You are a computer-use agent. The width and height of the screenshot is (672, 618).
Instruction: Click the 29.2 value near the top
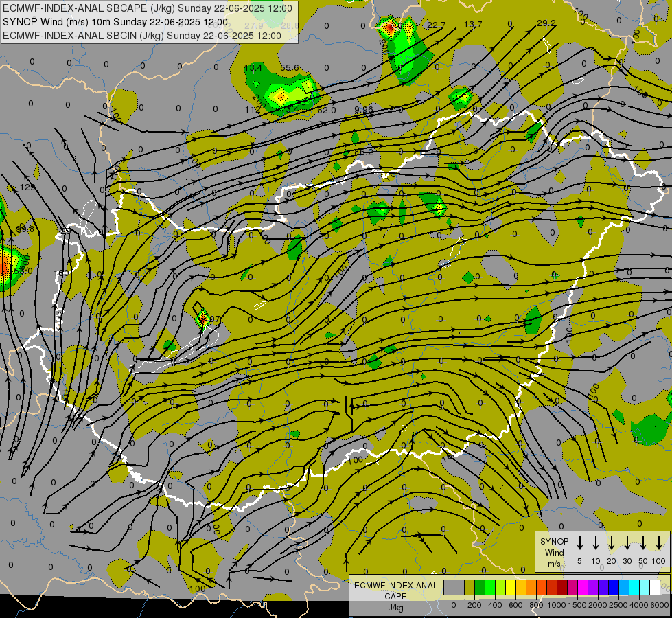pos(546,23)
